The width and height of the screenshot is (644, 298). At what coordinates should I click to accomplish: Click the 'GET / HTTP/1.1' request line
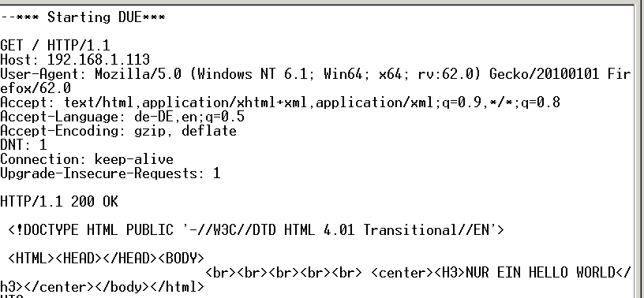click(x=55, y=46)
